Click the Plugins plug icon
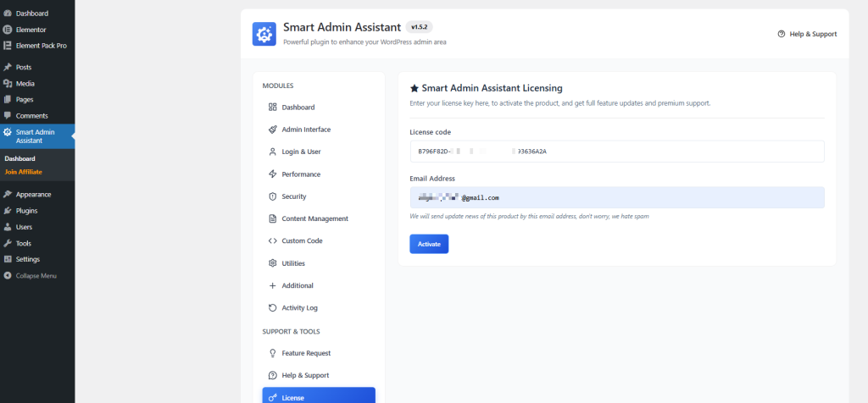The width and height of the screenshot is (868, 403). tap(7, 211)
